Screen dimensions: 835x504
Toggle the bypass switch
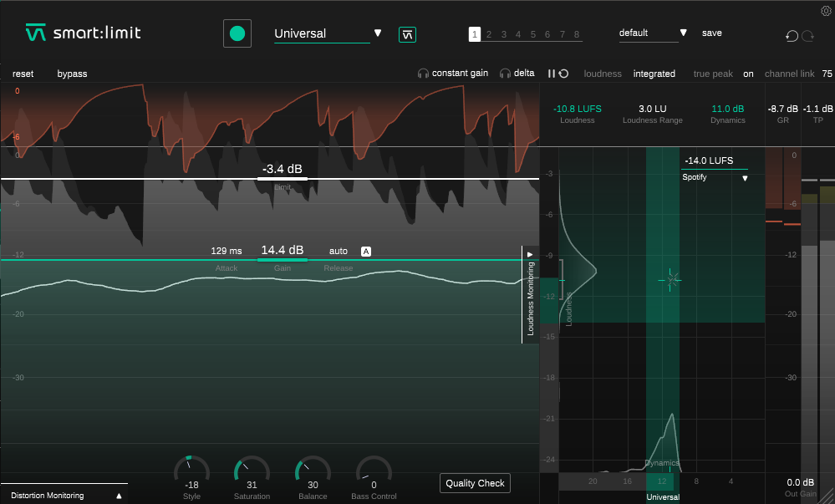click(x=72, y=74)
